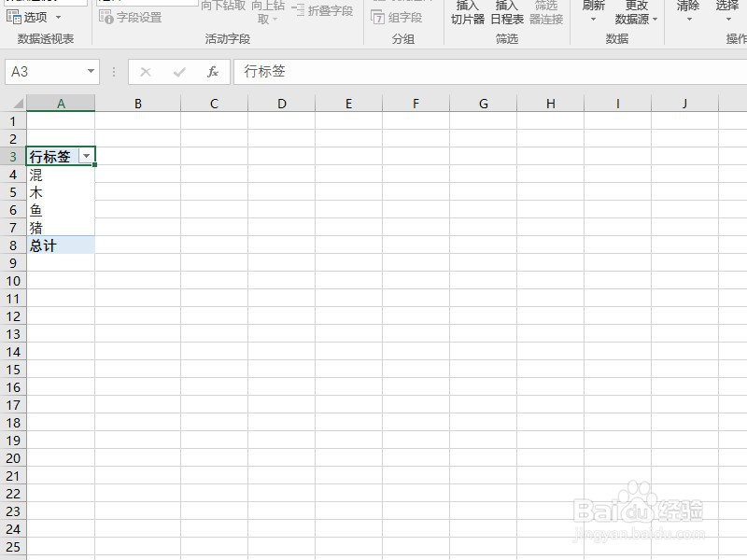Select column D header

[x=282, y=104]
